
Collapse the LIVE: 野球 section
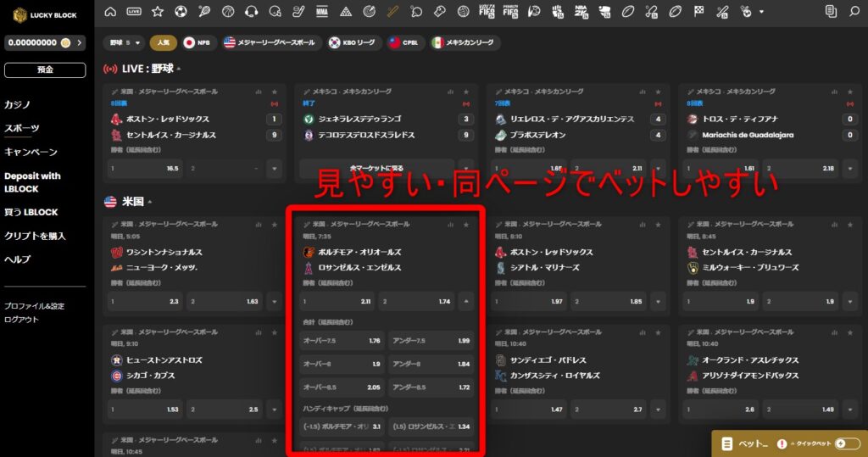(x=179, y=69)
